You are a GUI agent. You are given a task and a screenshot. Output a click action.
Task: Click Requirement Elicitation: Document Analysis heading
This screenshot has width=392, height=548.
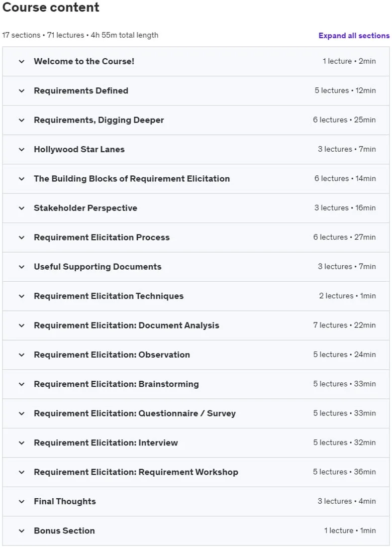(x=127, y=325)
